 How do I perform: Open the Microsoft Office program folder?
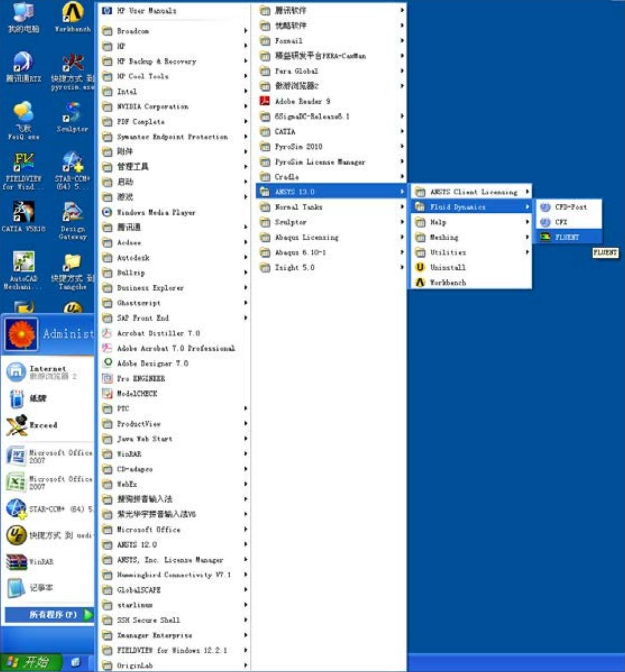174,529
